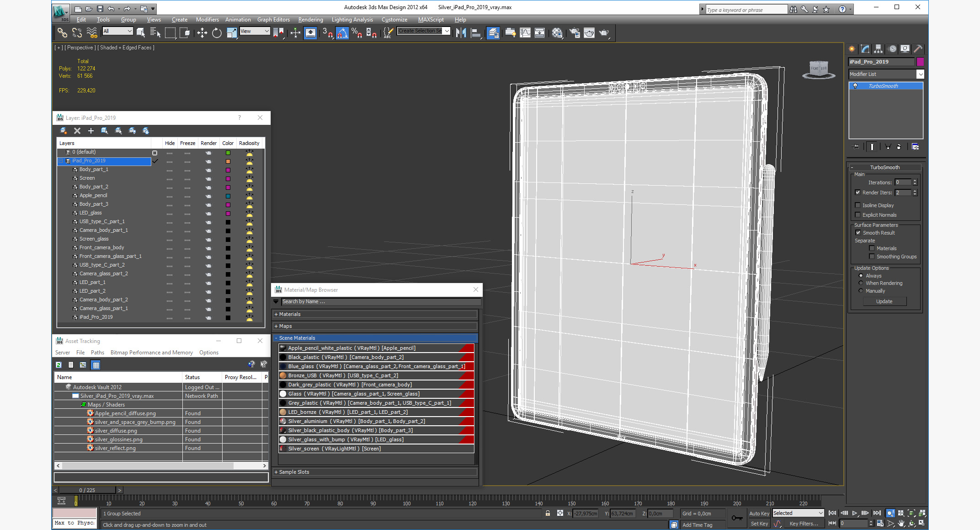Click Update button in TurboSmooth panel
The image size is (980, 530).
click(x=884, y=301)
